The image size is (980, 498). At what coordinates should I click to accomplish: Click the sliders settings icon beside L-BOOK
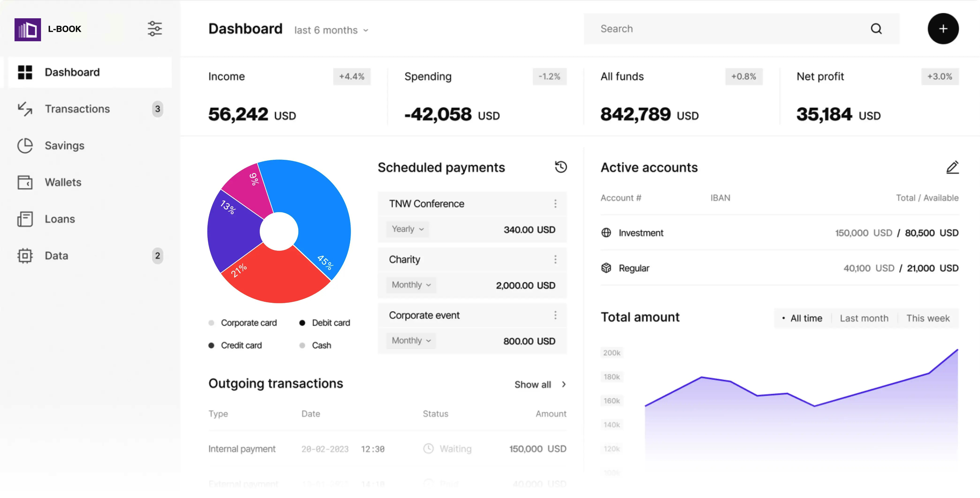coord(154,29)
